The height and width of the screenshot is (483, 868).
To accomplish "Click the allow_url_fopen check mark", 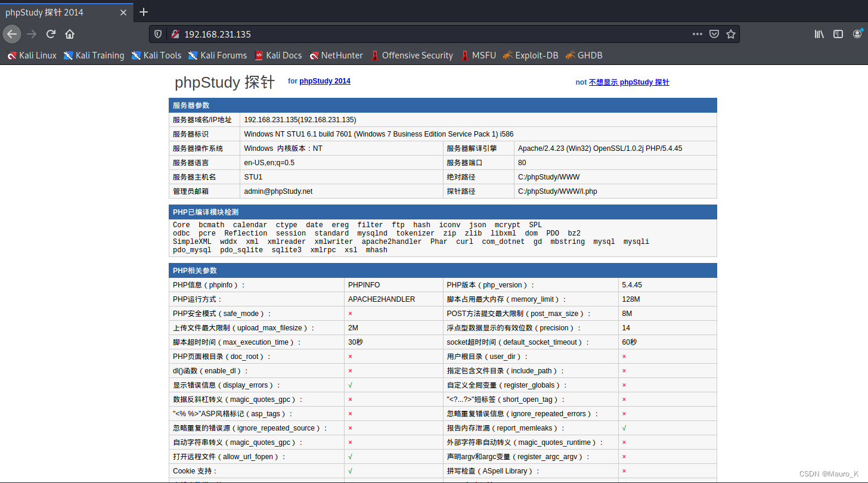I will pyautogui.click(x=351, y=457).
